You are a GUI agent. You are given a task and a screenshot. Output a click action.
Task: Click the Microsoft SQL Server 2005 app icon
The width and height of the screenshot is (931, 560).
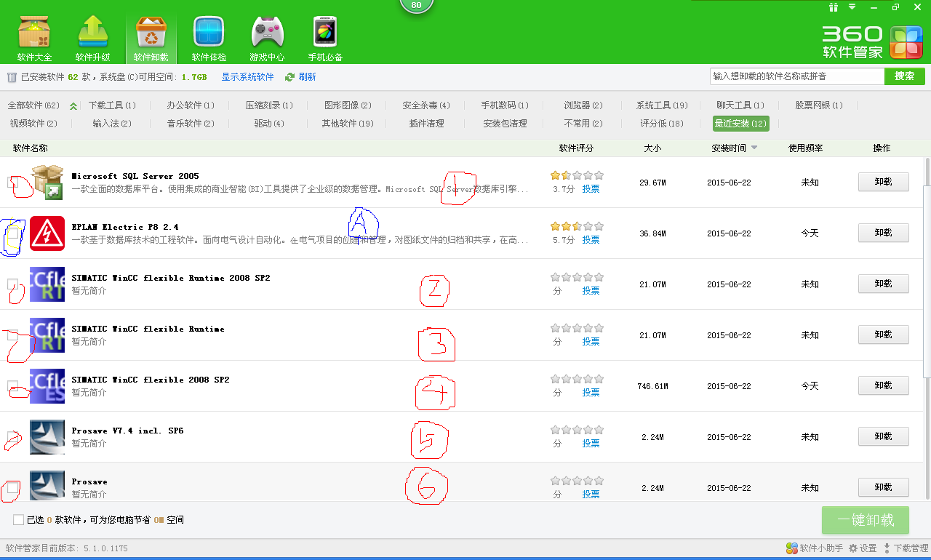(x=47, y=182)
